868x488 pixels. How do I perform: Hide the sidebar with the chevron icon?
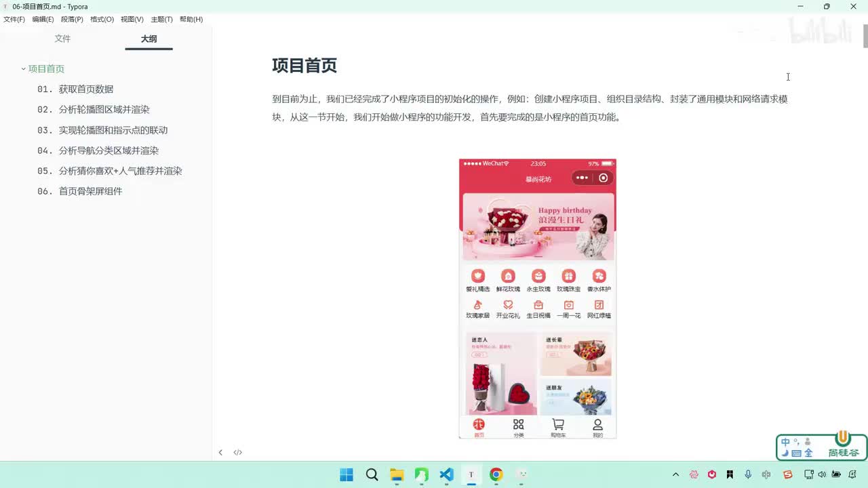pos(220,452)
